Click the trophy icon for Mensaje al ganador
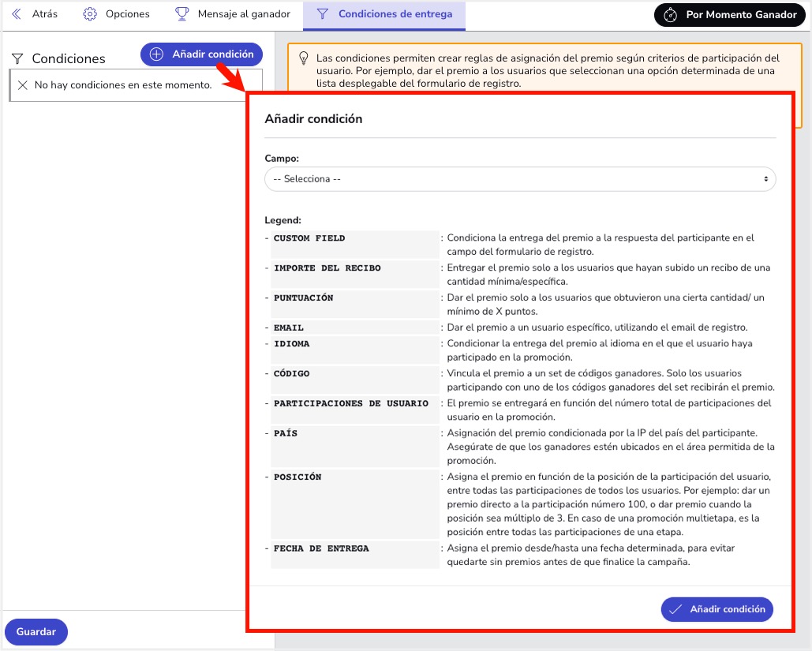The width and height of the screenshot is (812, 651). [x=182, y=14]
